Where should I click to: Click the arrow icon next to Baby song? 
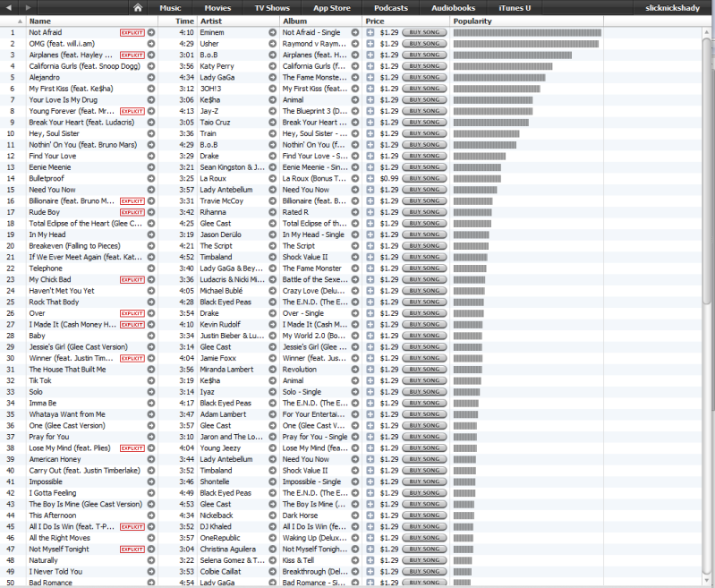[x=151, y=336]
